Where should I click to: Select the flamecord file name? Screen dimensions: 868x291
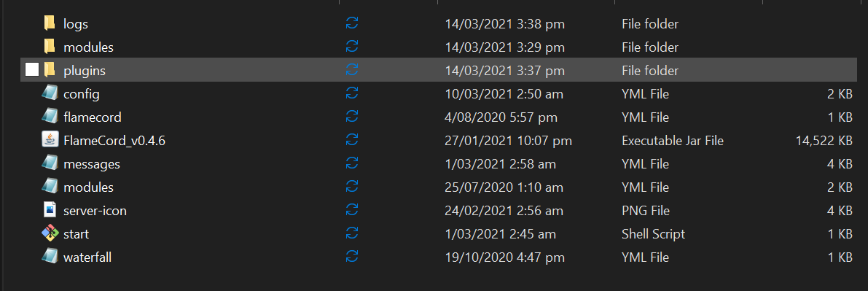pos(93,117)
